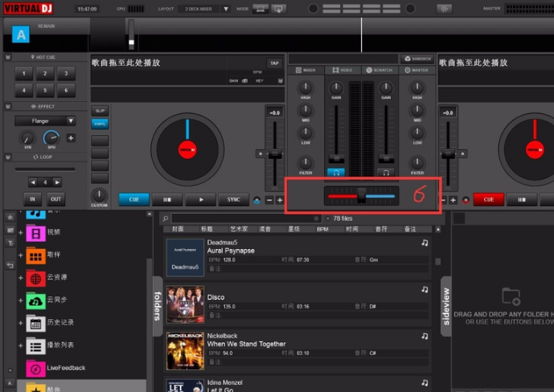Collapse the EFFECT panel chevron
This screenshot has width=554, height=392.
coord(8,106)
